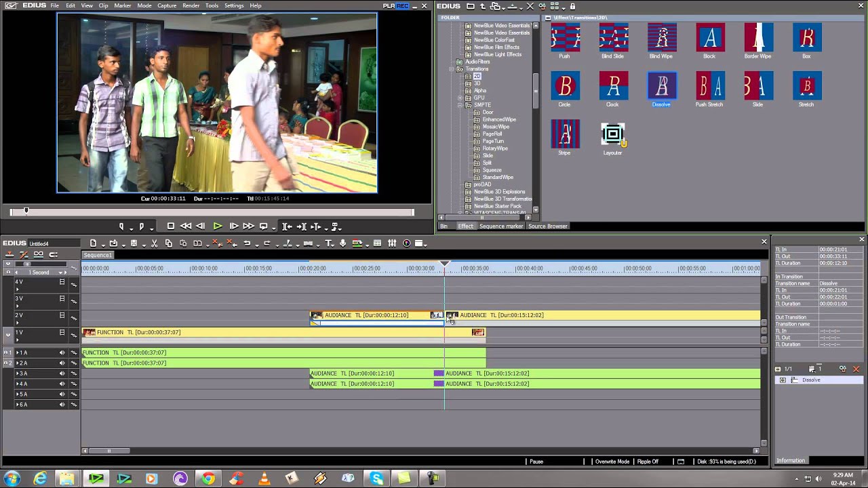Click the Delete X icon in Effect palette toolbar

click(529, 6)
